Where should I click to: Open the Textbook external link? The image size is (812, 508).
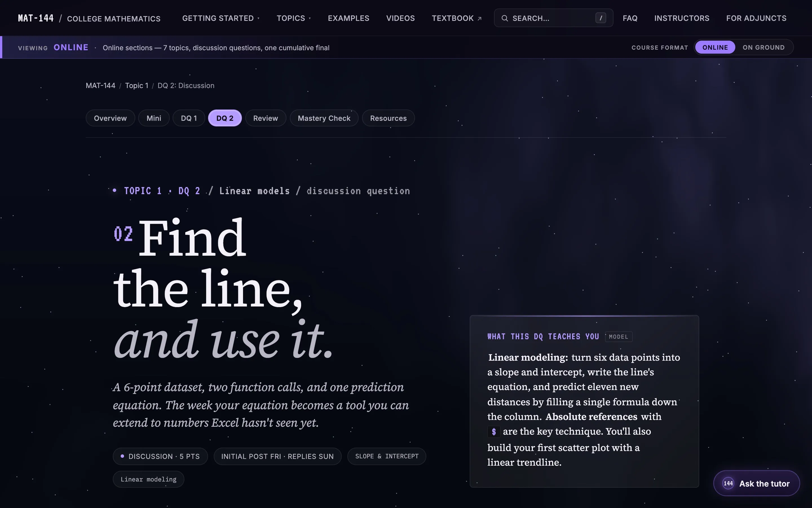pos(457,18)
